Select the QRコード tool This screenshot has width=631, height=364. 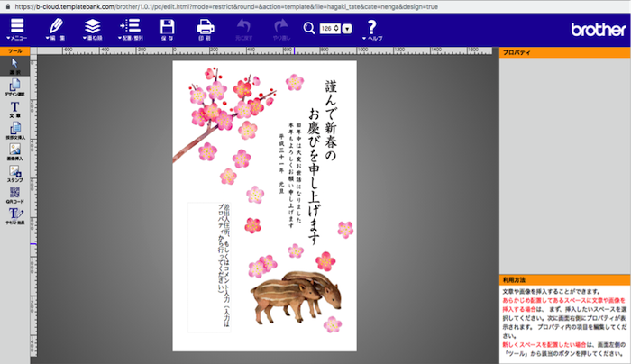point(15,196)
